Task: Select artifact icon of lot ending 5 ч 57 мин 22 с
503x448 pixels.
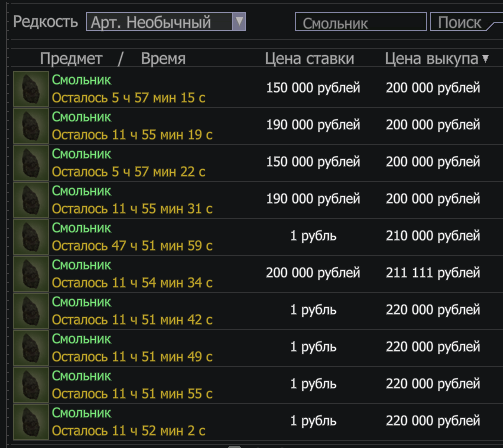Action: point(31,163)
